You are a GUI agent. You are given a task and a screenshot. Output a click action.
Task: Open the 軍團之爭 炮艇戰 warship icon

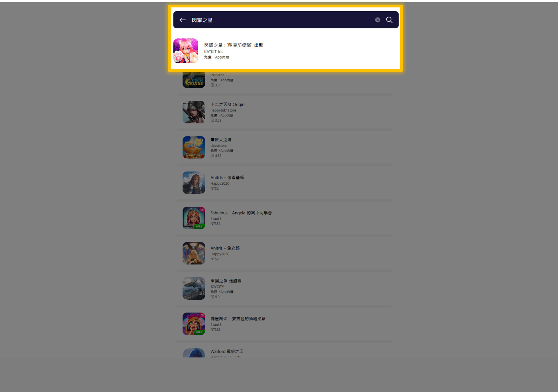194,288
